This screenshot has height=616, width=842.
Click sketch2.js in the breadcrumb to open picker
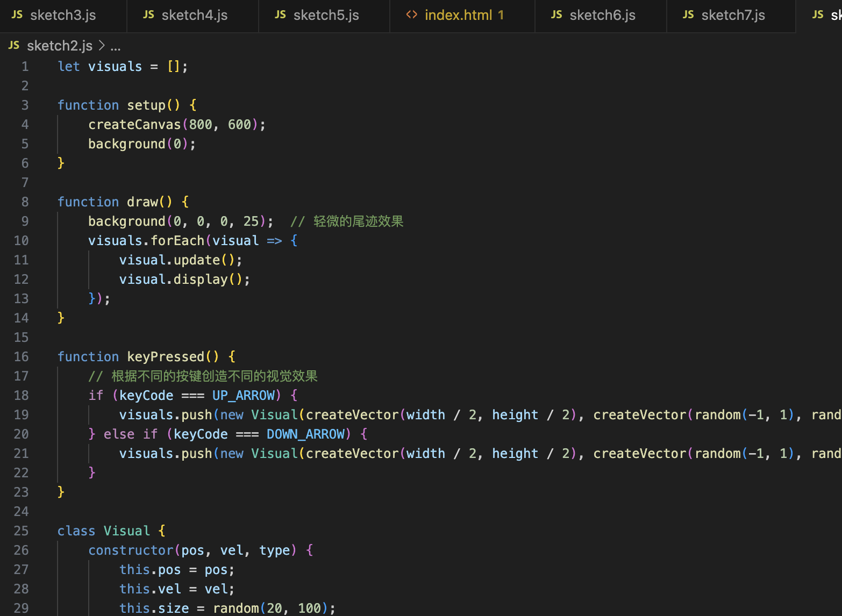60,45
